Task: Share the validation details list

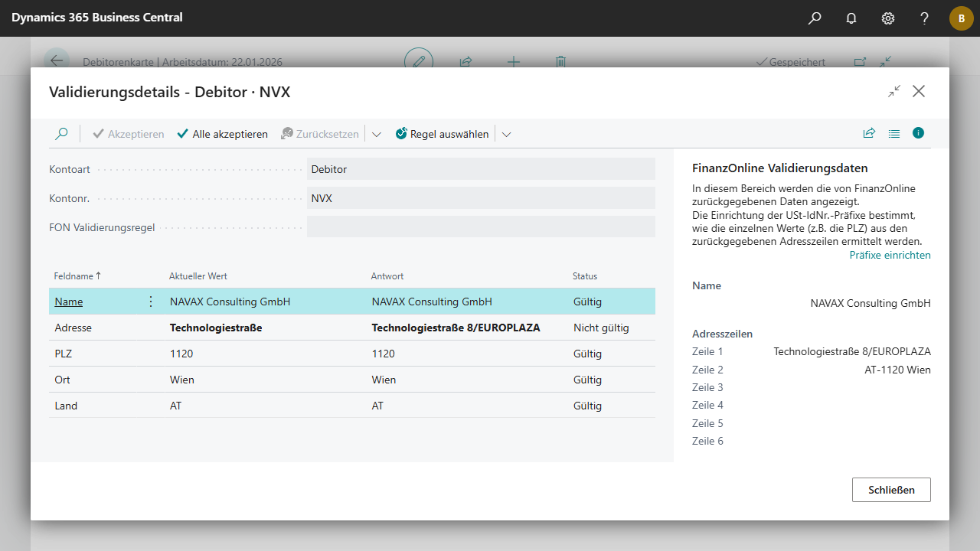Action: pos(869,133)
